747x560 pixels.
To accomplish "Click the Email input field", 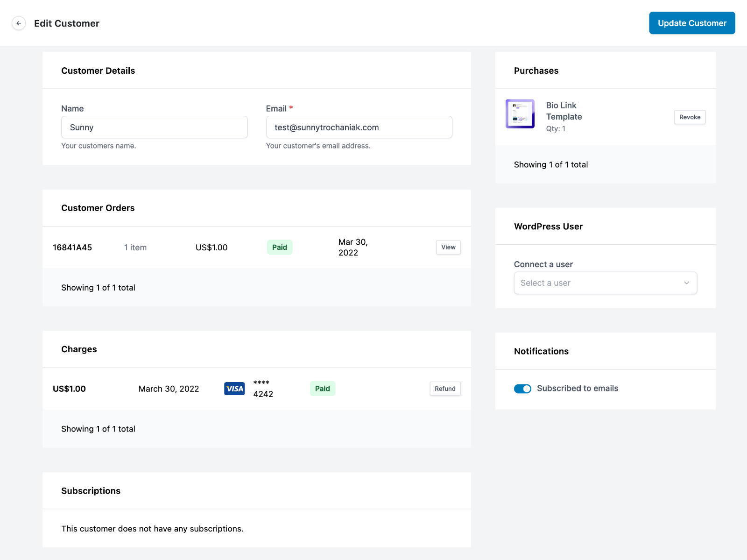I will [359, 127].
